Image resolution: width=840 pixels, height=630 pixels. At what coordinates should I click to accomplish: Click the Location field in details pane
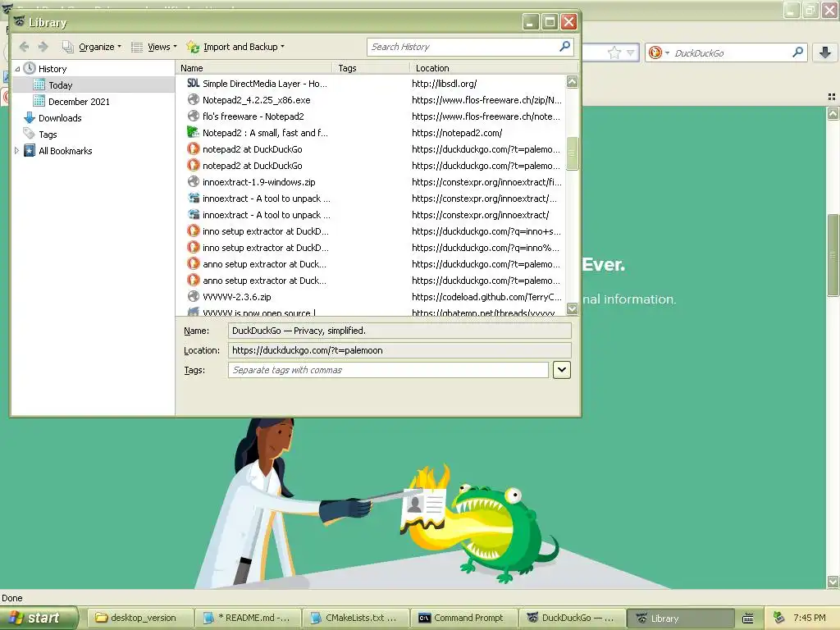[399, 350]
